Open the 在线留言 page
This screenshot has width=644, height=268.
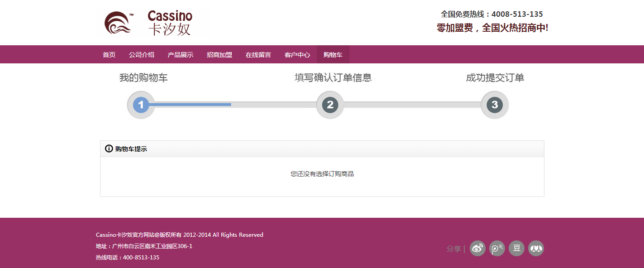258,55
